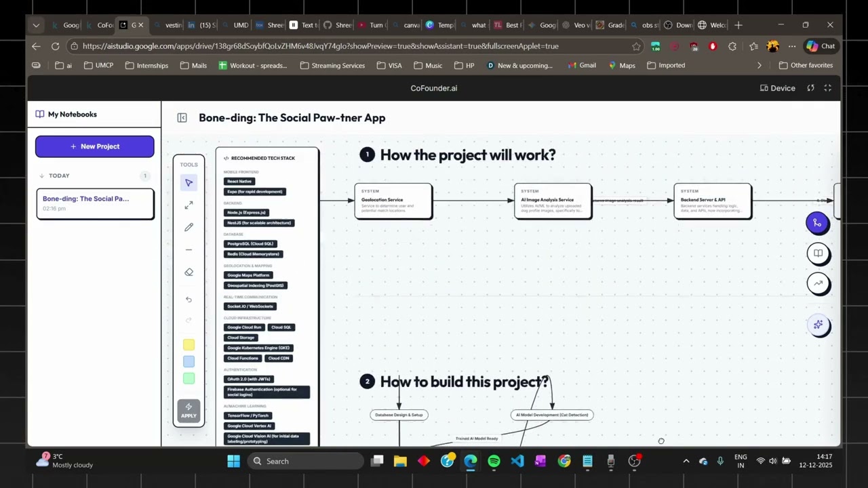The height and width of the screenshot is (488, 868).
Task: Pick the yellow color swatch
Action: 189,345
